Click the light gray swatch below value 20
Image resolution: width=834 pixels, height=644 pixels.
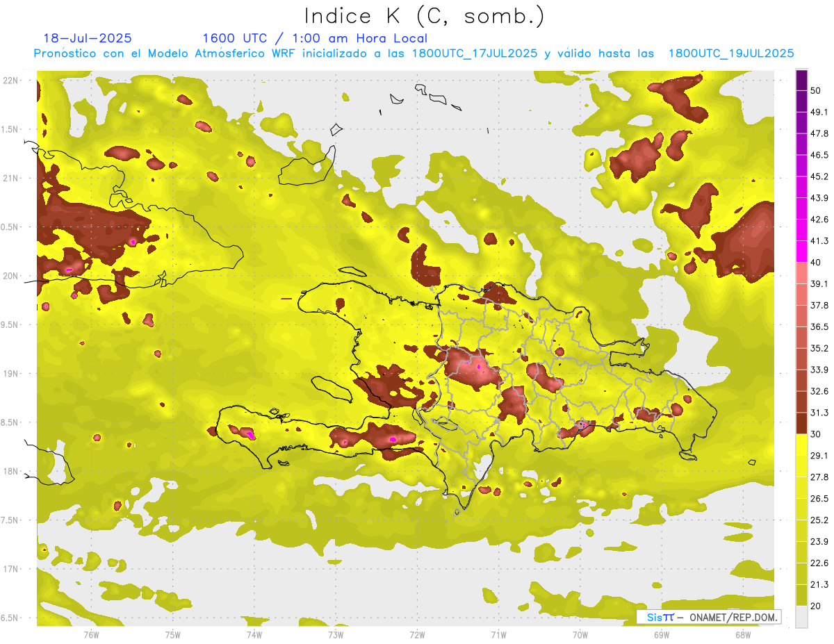coord(801,617)
